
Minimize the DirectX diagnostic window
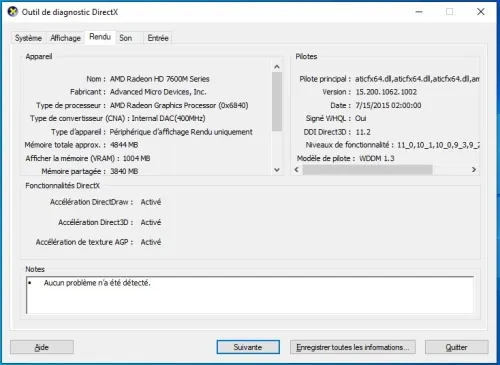pos(419,12)
